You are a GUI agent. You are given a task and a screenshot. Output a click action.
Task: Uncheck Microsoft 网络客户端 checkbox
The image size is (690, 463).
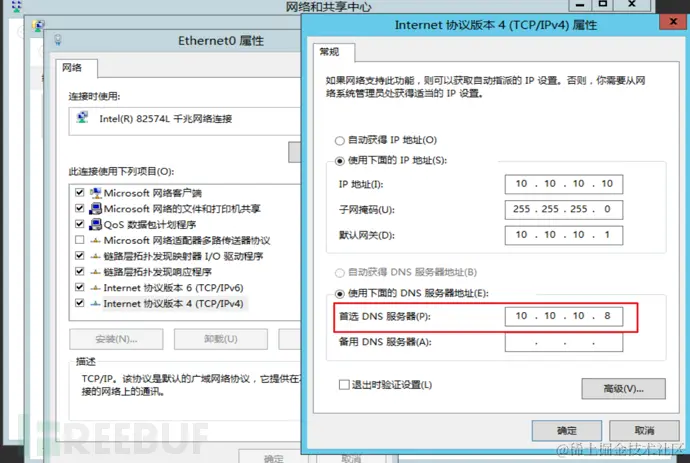pos(80,192)
